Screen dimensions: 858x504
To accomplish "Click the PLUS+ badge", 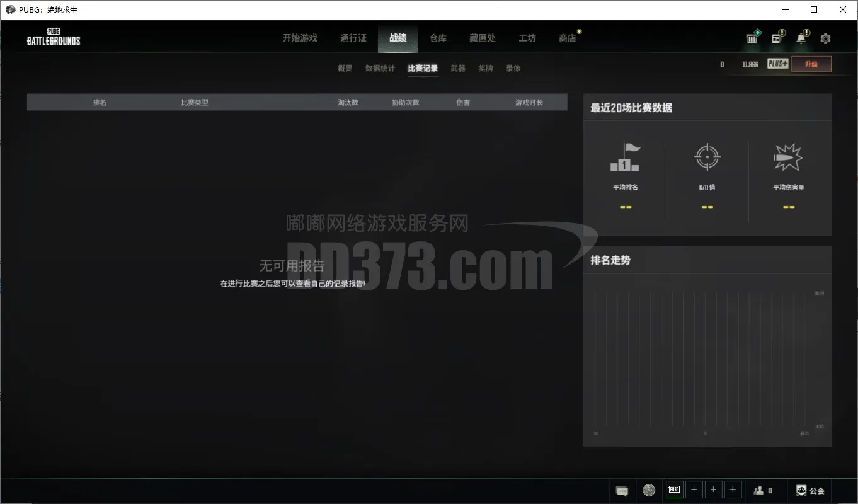I will click(777, 64).
